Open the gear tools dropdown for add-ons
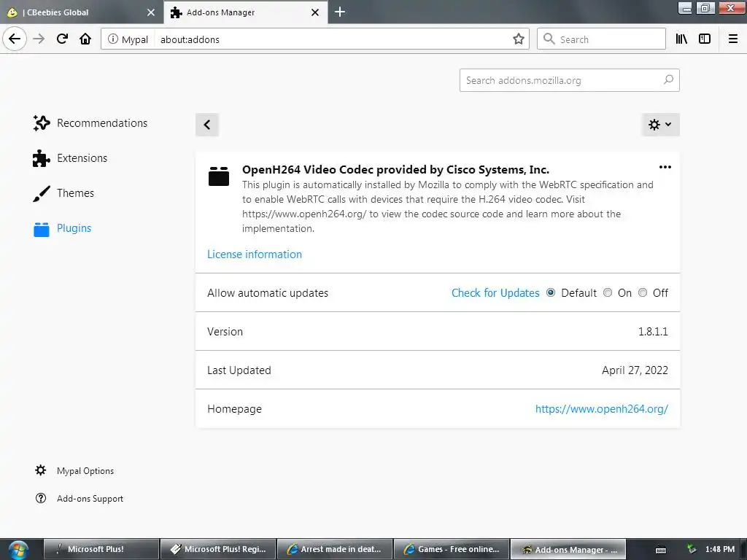Image resolution: width=747 pixels, height=560 pixels. pyautogui.click(x=660, y=125)
